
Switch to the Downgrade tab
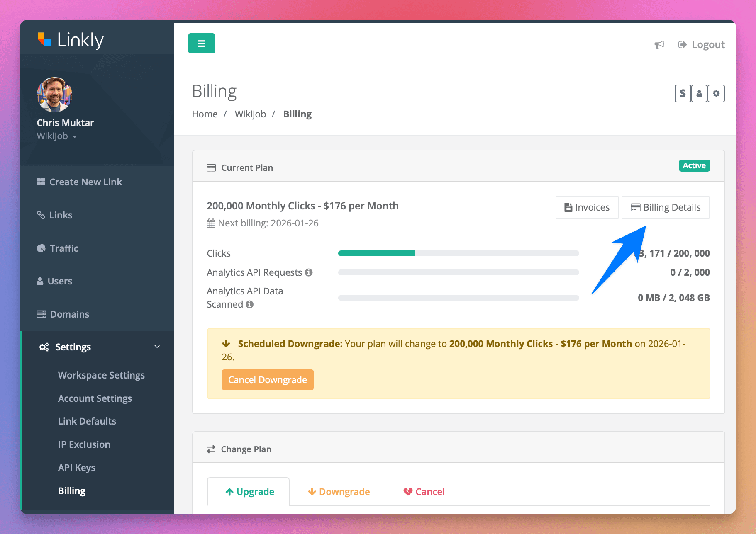coord(339,492)
